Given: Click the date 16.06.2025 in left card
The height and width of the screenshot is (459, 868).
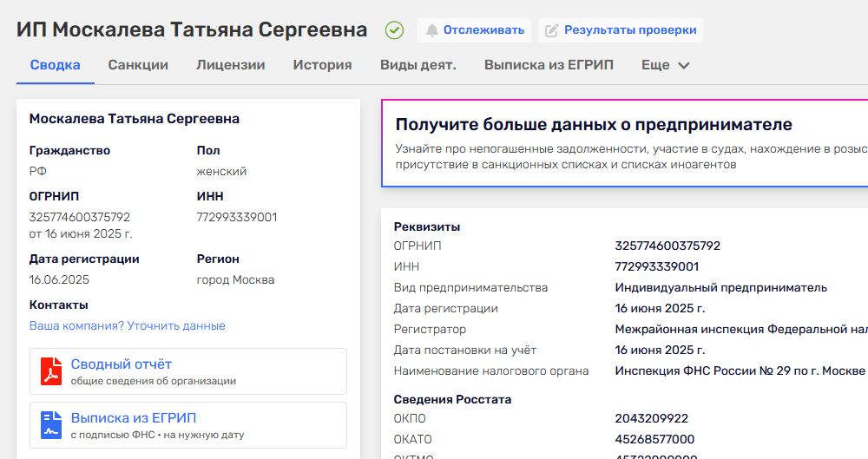Looking at the screenshot, I should [x=59, y=279].
